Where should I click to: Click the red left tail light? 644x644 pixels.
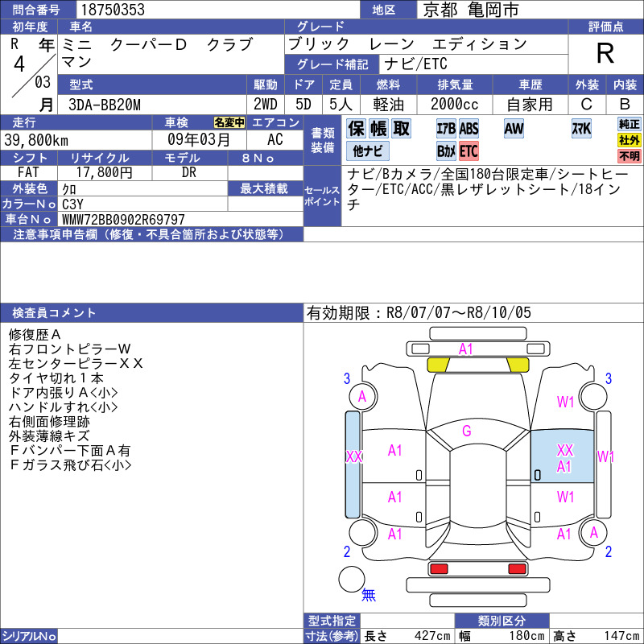pyautogui.click(x=438, y=569)
